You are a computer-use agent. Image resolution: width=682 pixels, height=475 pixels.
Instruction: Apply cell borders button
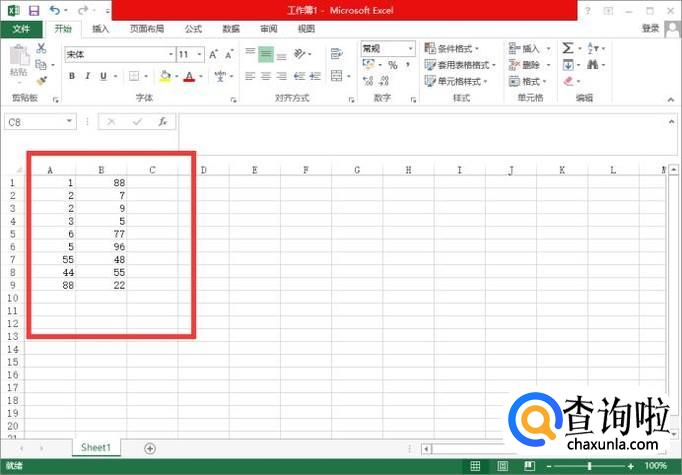[x=134, y=76]
